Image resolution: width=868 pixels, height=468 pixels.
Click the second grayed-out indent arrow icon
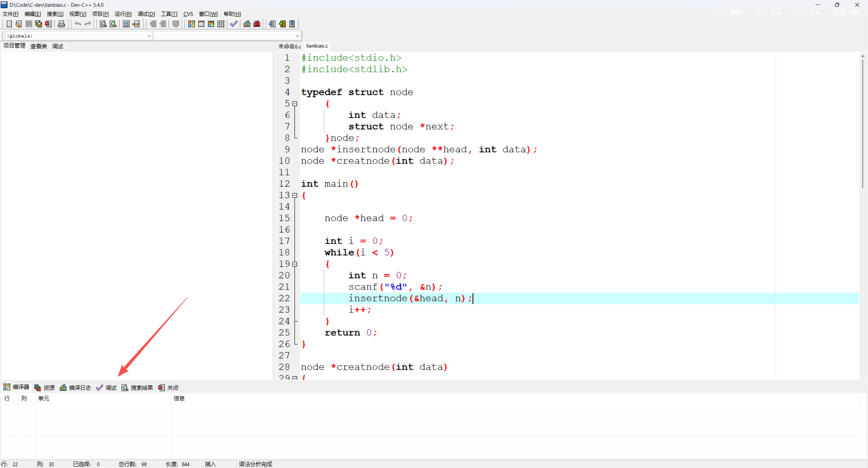point(163,24)
